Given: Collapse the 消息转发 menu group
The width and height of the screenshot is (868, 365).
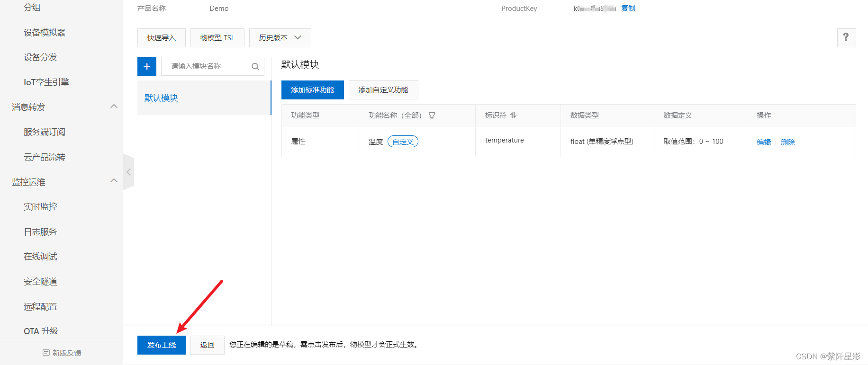Looking at the screenshot, I should coord(114,107).
